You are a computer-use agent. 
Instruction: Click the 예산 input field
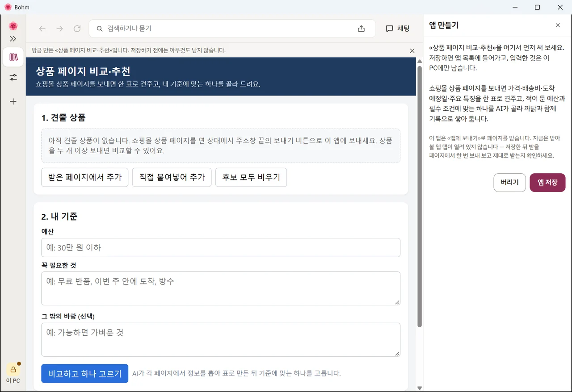(221, 247)
